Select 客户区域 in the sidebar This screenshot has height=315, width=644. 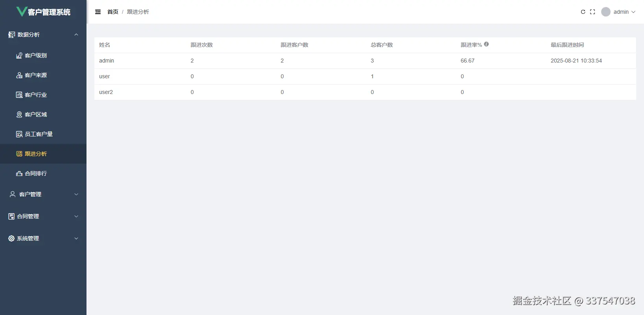(36, 114)
